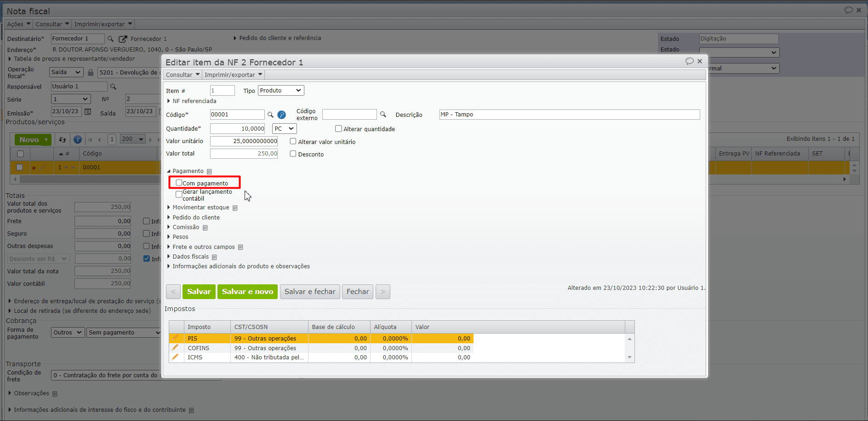868x421 pixels.
Task: Open Fornecedor 1 record via external-link icon
Action: [123, 39]
